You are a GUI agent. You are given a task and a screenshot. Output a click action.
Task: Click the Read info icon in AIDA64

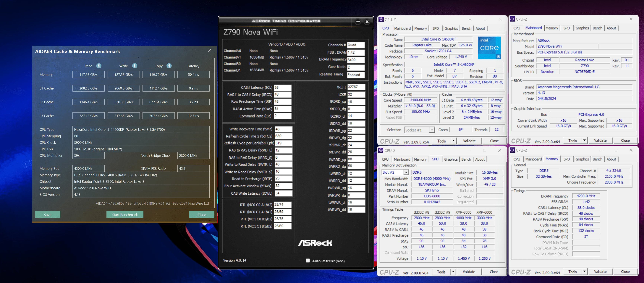tap(99, 66)
